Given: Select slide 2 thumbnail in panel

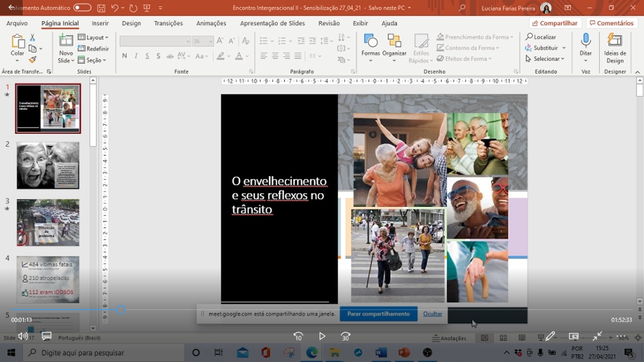Looking at the screenshot, I should pos(48,165).
